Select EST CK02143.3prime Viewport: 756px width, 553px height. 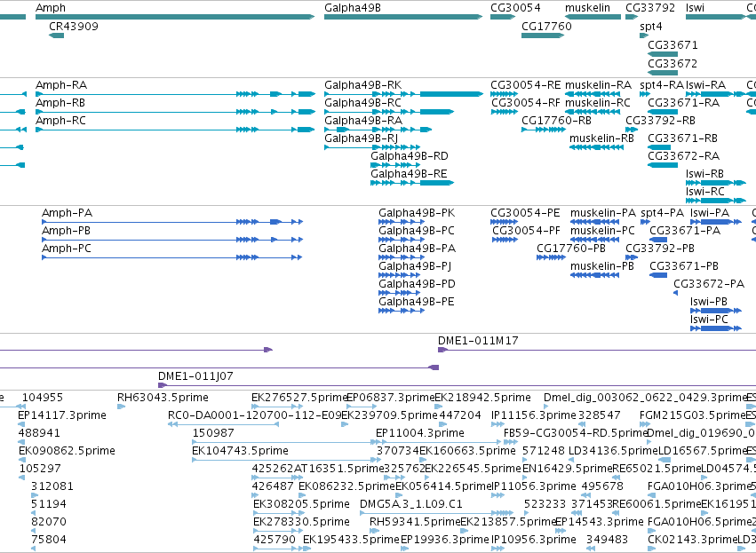[x=651, y=549]
